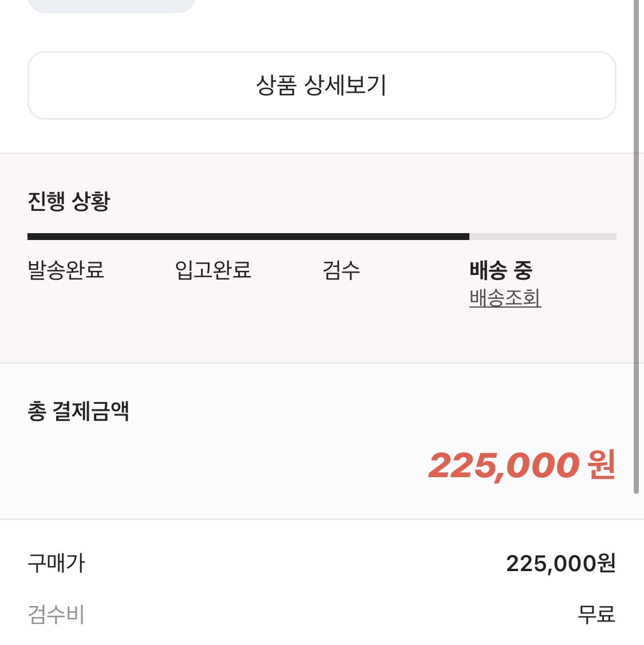Tap the 배송조회 tracking link
The height and width of the screenshot is (645, 644).
point(505,298)
